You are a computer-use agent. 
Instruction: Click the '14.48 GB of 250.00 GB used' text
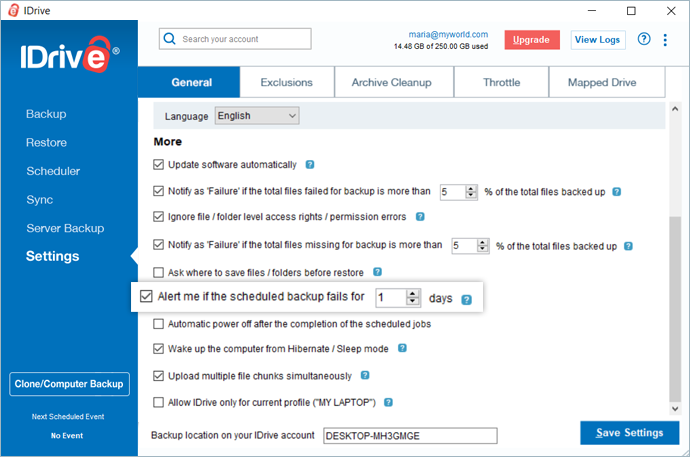(441, 46)
